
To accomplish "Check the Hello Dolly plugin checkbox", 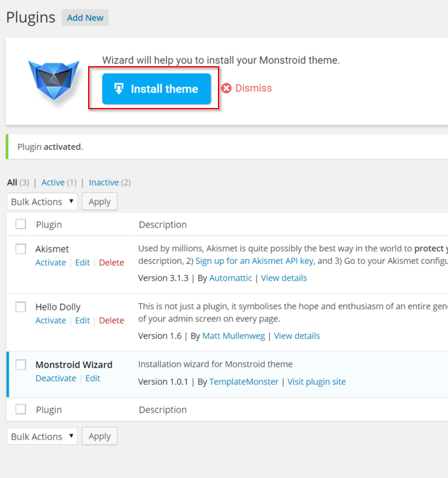I will [x=21, y=306].
